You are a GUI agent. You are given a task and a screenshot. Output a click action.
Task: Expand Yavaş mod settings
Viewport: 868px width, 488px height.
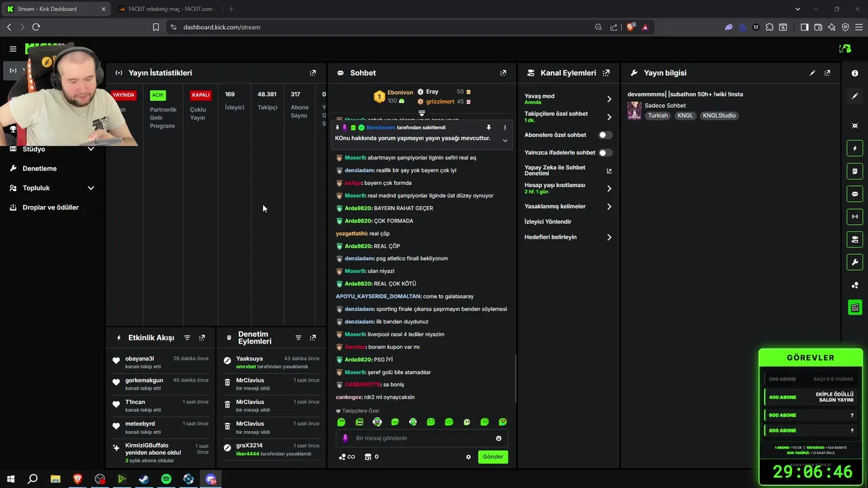point(609,99)
